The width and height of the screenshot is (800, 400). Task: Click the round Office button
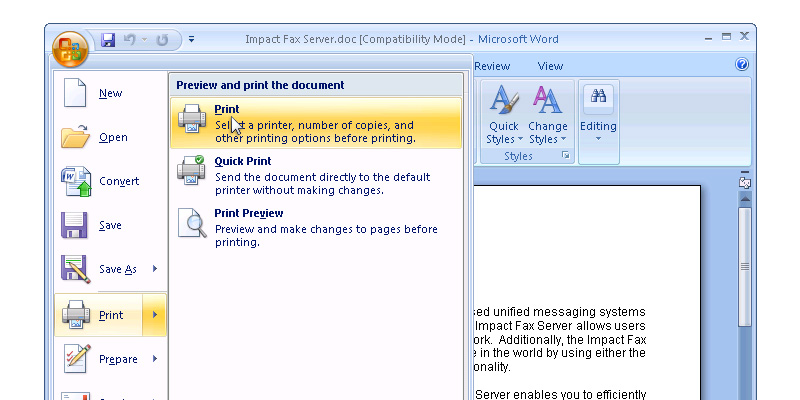click(x=71, y=48)
